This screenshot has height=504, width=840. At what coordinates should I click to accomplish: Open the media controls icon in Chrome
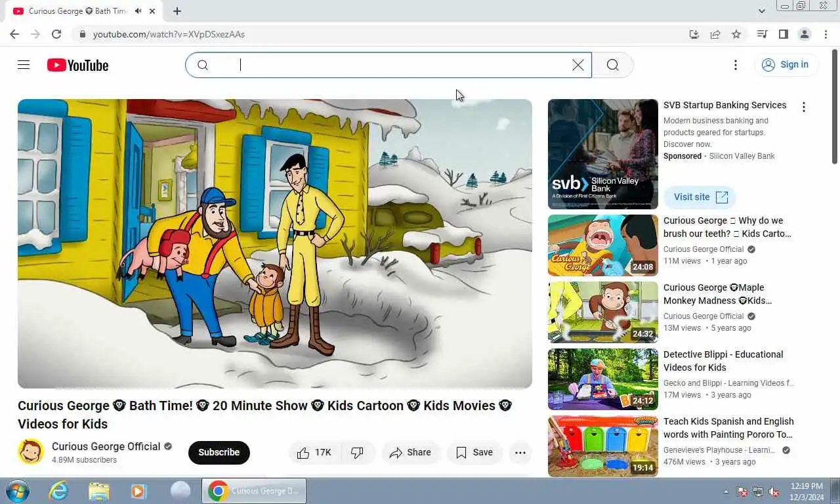(762, 34)
